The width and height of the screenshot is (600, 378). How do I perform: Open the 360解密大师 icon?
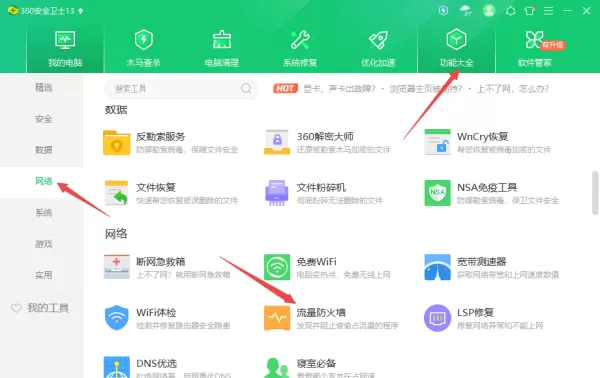277,142
